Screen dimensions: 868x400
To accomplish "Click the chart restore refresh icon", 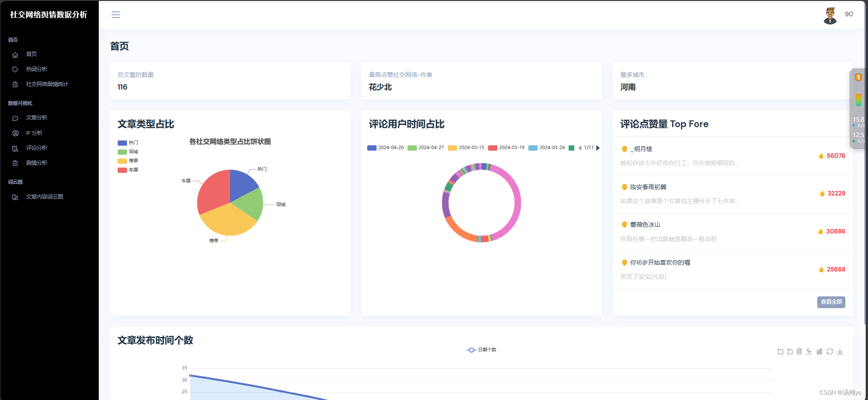I will click(x=829, y=352).
